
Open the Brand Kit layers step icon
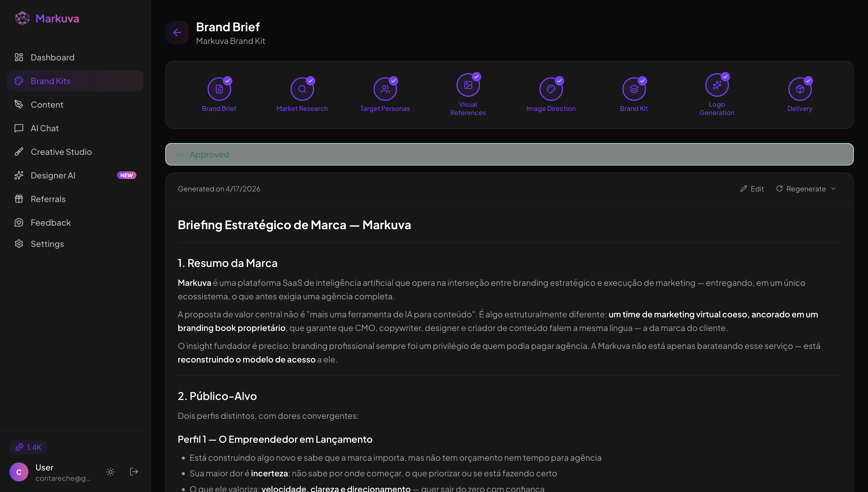coord(634,89)
